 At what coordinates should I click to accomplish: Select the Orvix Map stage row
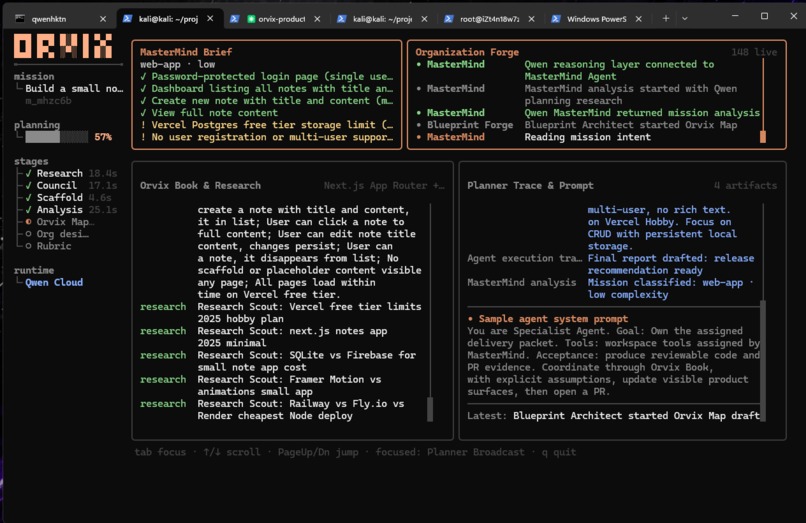click(x=60, y=222)
